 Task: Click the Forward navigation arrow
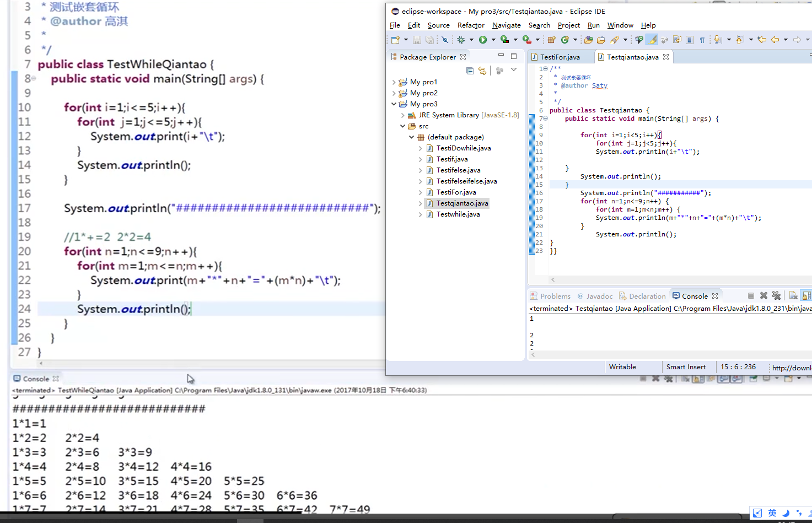[x=797, y=40]
